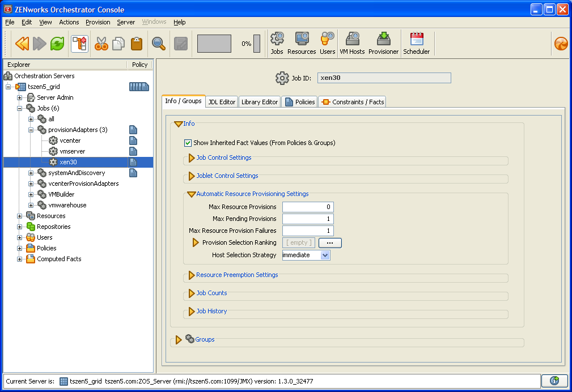
Task: Launch the Scheduler toolbar icon
Action: tap(416, 43)
